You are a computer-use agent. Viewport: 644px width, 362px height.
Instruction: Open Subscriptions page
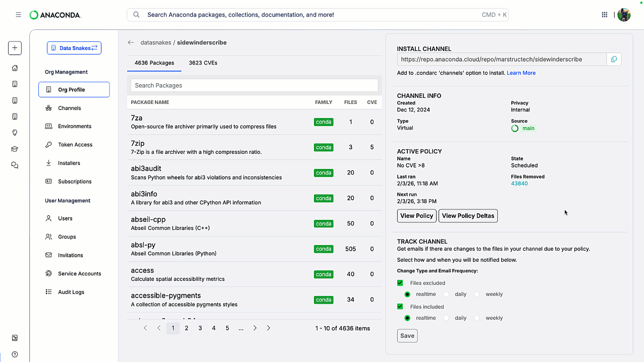click(x=74, y=182)
